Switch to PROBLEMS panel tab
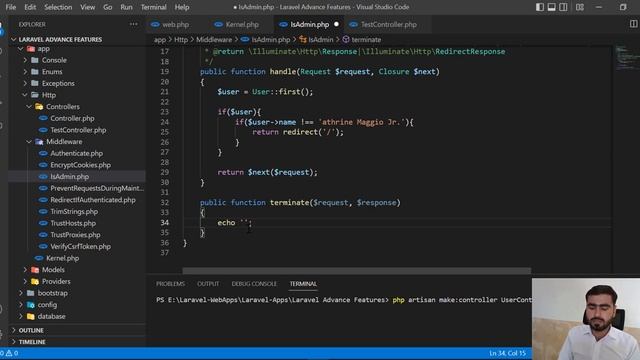Screen dimensions: 640x360 point(170,284)
